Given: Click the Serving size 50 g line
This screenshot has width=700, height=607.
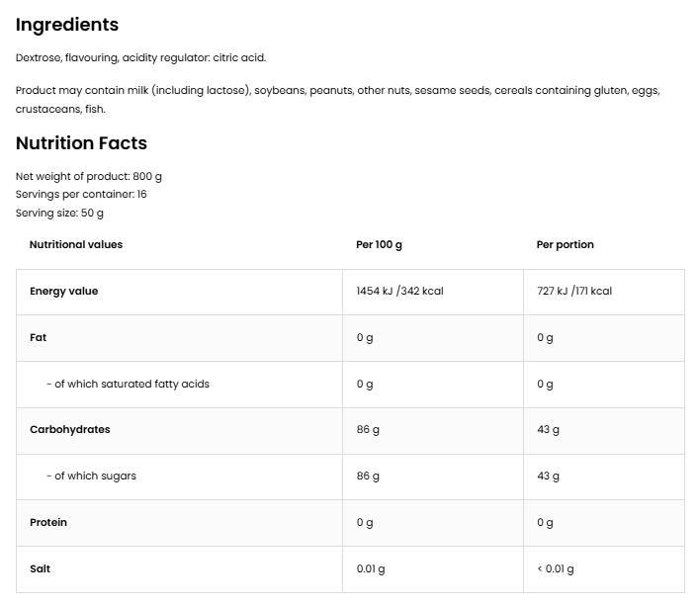Looking at the screenshot, I should (x=59, y=213).
